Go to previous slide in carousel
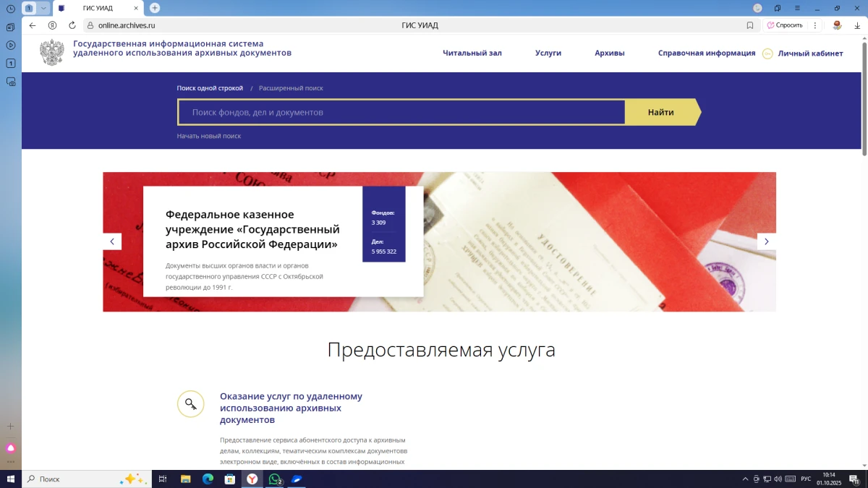This screenshot has height=488, width=868. pos(112,241)
